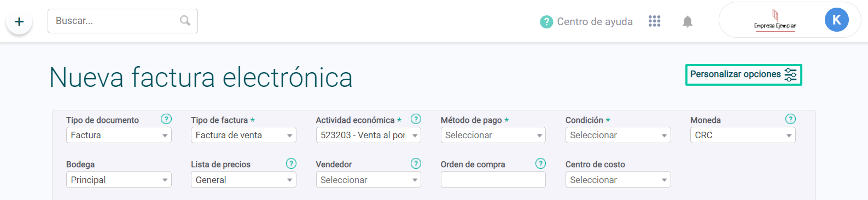Viewport: 868px width, 200px height.
Task: Click the Orden de compra text field
Action: coord(493,180)
